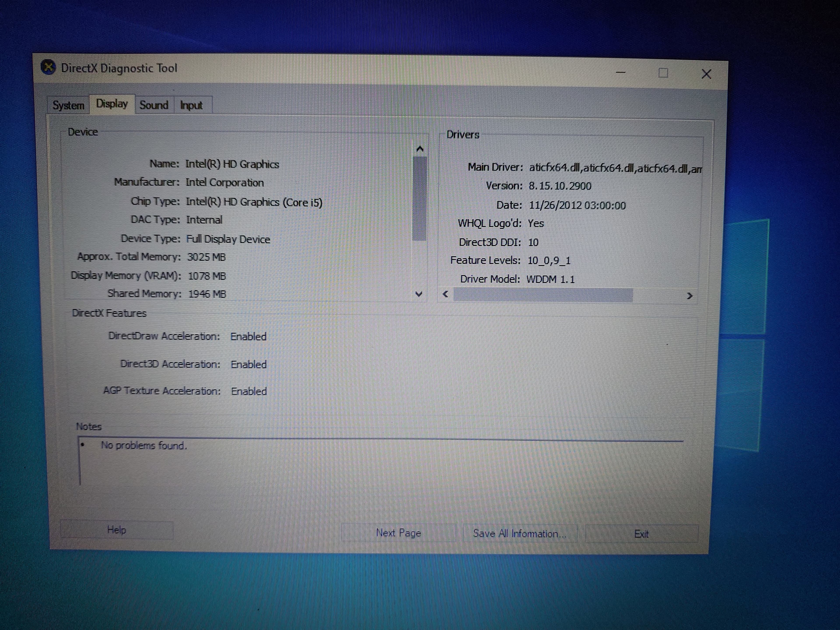Click 'Intel(R) HD Graphics (Core i5)' chip type
The image size is (840, 630).
[x=254, y=202]
